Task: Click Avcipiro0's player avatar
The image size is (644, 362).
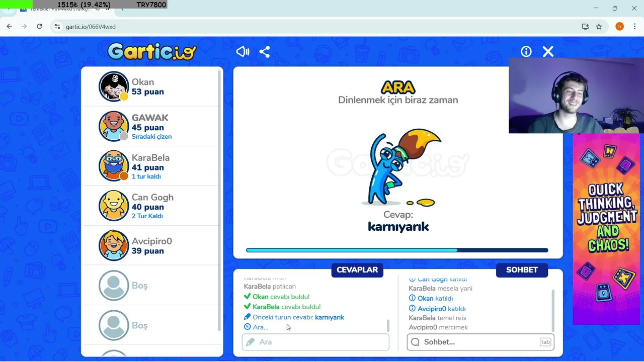Action: pos(114,245)
